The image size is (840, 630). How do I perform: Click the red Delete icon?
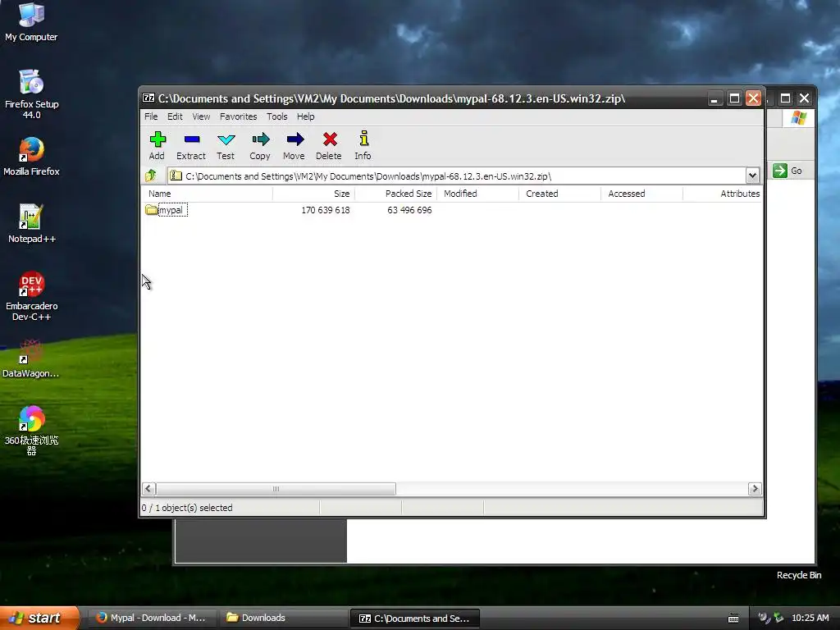(x=329, y=145)
